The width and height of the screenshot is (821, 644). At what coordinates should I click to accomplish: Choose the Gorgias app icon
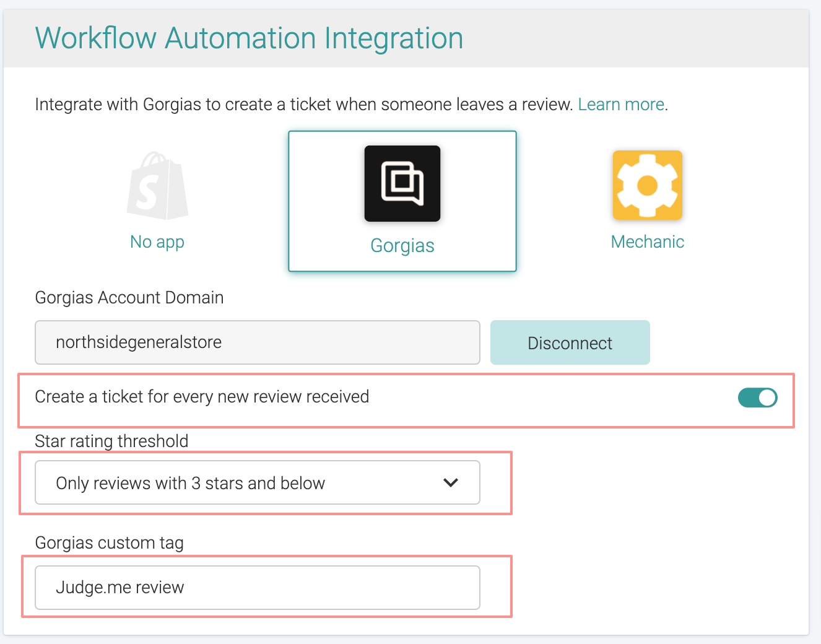402,183
